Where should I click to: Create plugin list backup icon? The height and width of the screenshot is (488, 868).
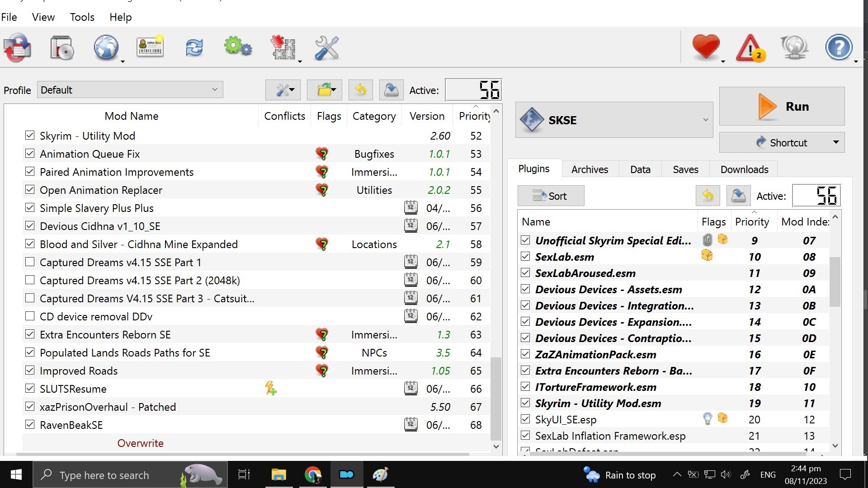pos(739,196)
